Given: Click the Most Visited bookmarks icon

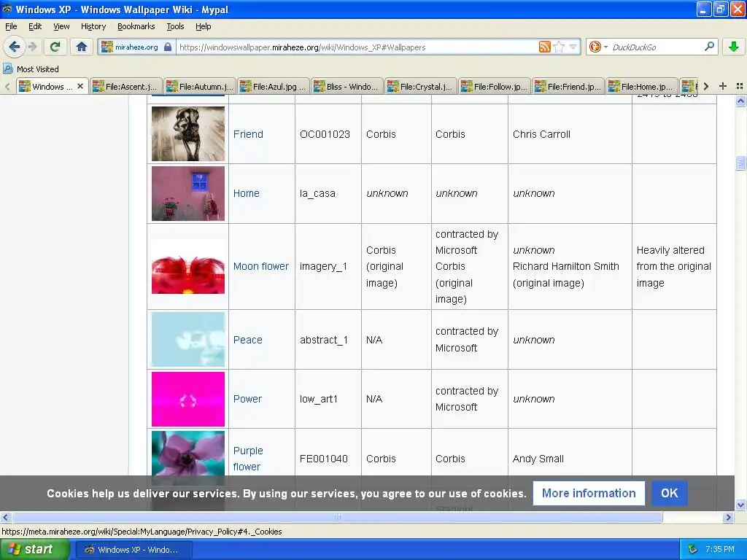Looking at the screenshot, I should (x=8, y=69).
